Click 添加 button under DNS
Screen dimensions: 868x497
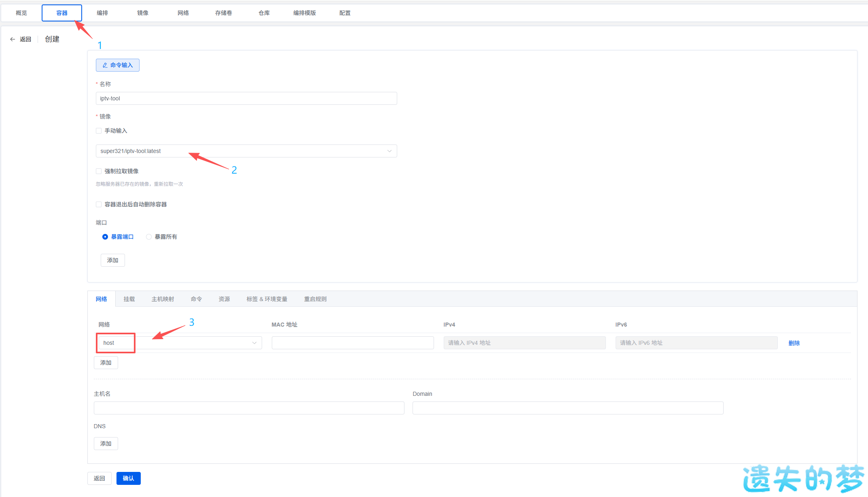(106, 444)
